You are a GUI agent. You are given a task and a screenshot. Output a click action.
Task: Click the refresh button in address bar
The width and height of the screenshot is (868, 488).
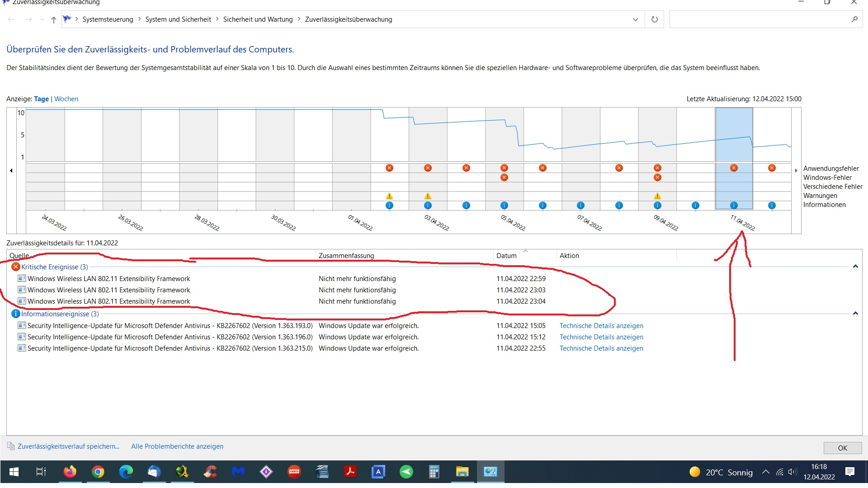(654, 19)
